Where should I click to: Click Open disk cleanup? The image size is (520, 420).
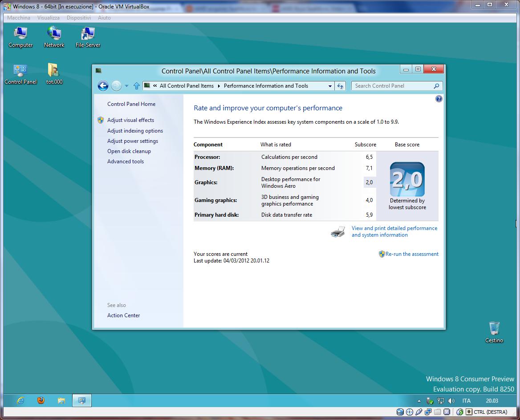(129, 151)
